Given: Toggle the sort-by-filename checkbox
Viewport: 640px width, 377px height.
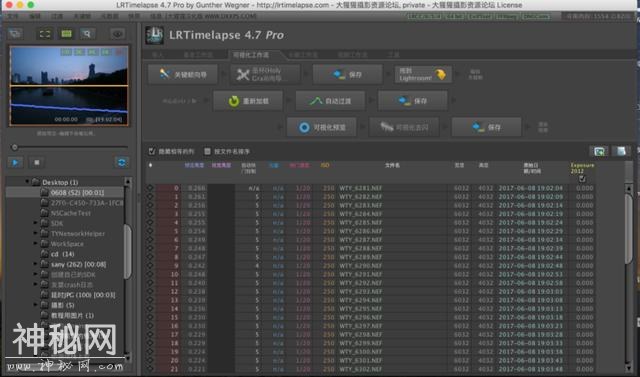Looking at the screenshot, I should [207, 151].
